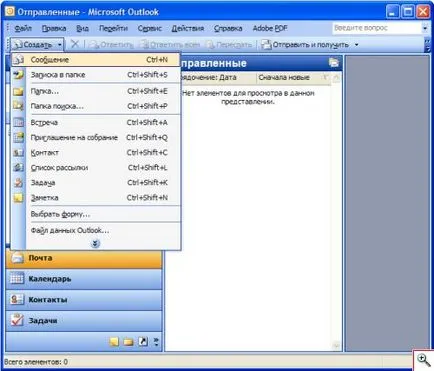Click the Встреча calendar icon
Image resolution: width=434 pixels, height=371 pixels.
(18, 122)
